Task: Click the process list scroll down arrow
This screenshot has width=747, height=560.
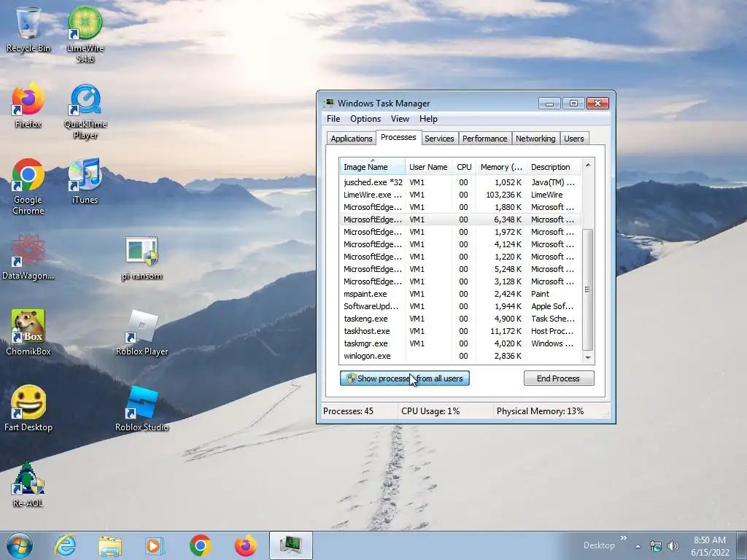Action: 588,357
